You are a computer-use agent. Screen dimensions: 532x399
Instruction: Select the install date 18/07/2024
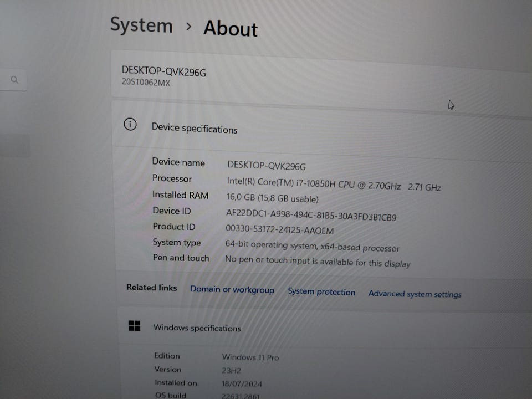coord(242,384)
